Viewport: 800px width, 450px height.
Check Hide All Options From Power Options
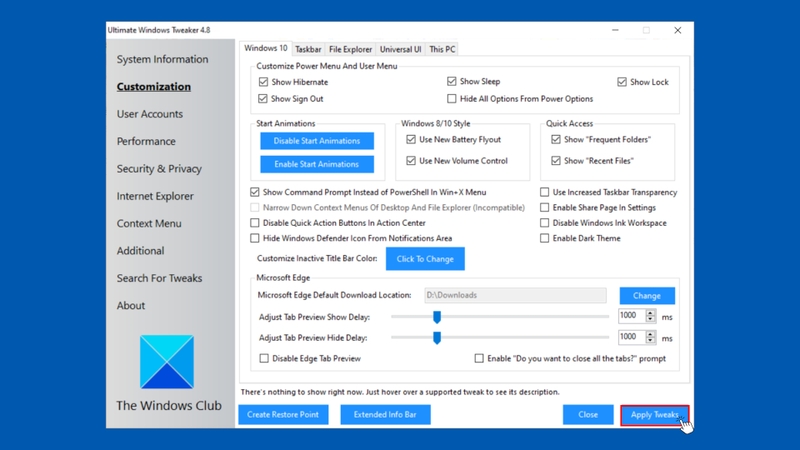coord(452,98)
